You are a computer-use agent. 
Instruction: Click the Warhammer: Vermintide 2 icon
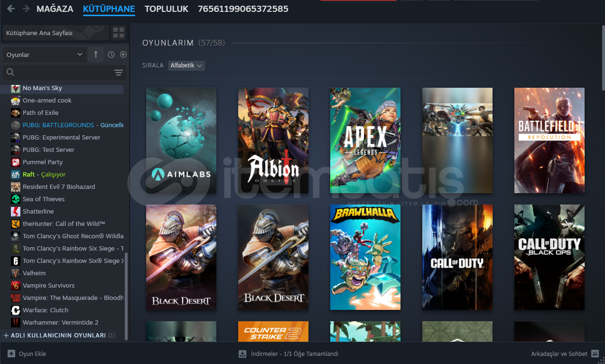(x=16, y=323)
